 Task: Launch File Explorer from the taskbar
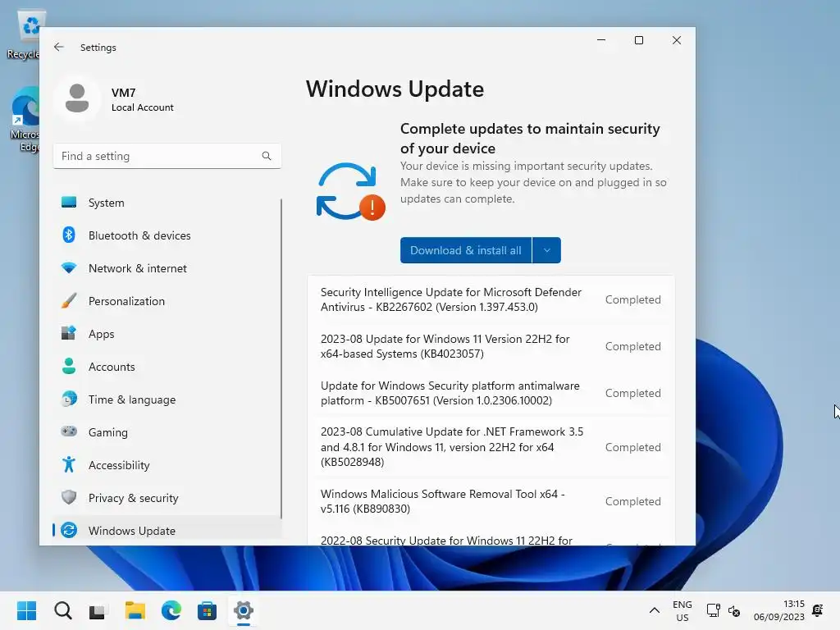point(135,610)
